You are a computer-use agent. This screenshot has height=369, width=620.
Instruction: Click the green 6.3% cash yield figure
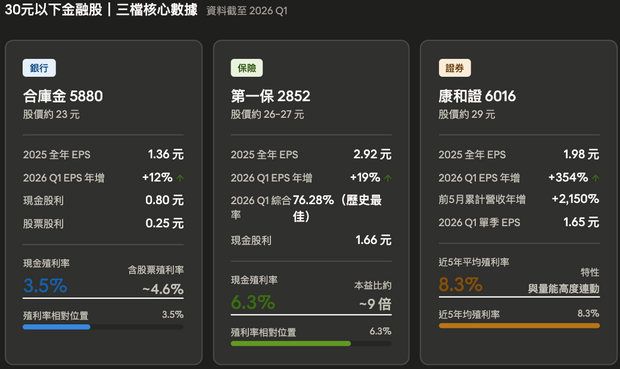[253, 303]
